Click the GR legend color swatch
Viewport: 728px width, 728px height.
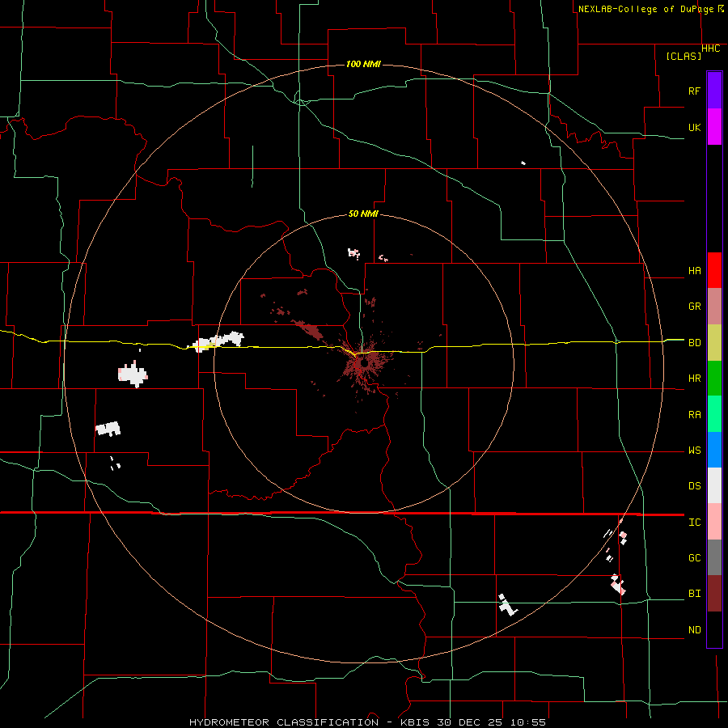(x=714, y=307)
